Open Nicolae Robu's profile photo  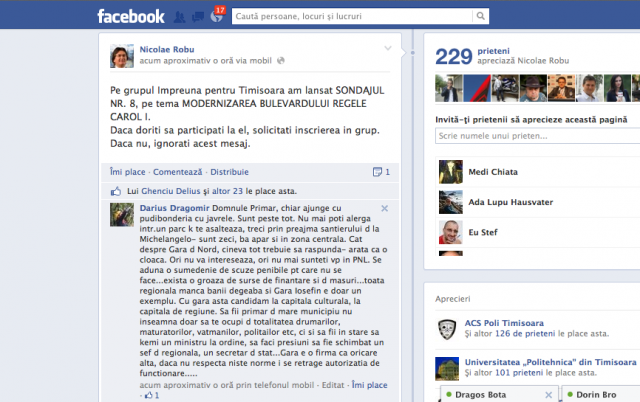tap(122, 56)
